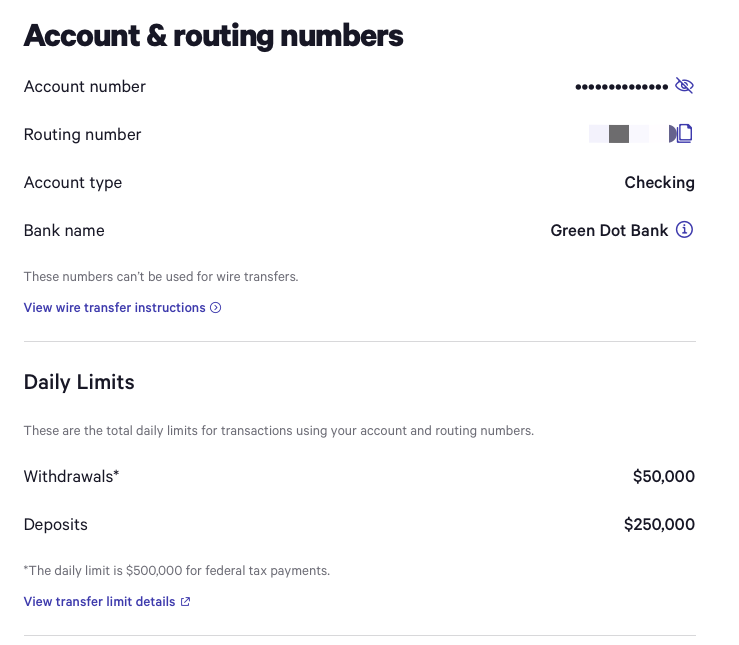The image size is (739, 645).
Task: Click the Deposits label
Action: [x=56, y=524]
